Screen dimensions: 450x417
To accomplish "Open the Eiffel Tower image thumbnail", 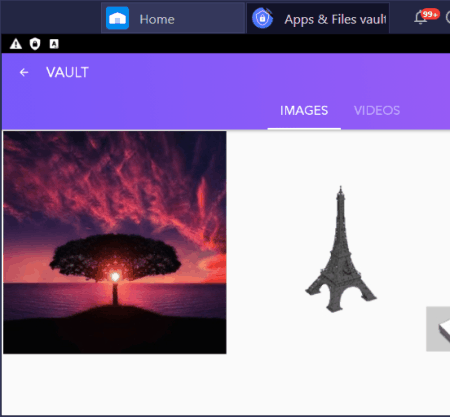I will (x=341, y=249).
